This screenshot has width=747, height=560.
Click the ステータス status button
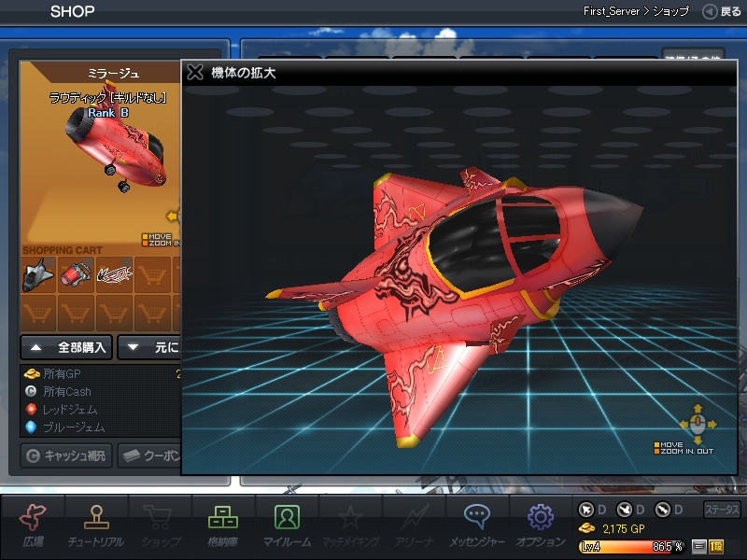point(721,510)
